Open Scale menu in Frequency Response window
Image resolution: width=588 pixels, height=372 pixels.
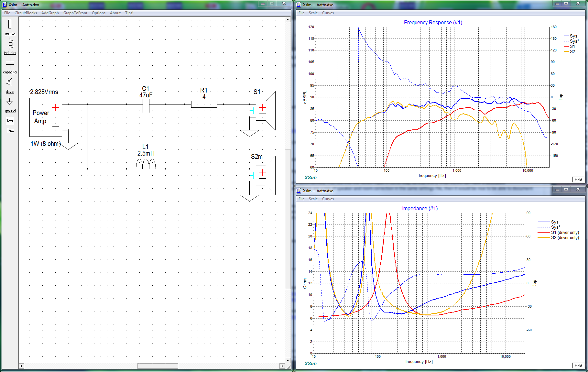[x=313, y=13]
